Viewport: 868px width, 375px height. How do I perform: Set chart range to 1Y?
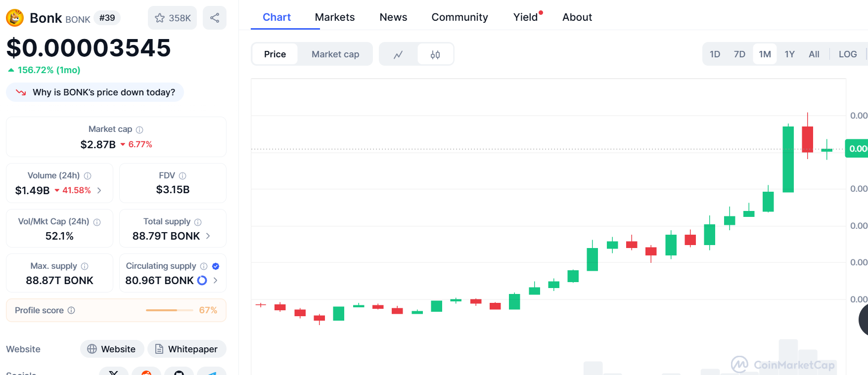click(789, 54)
